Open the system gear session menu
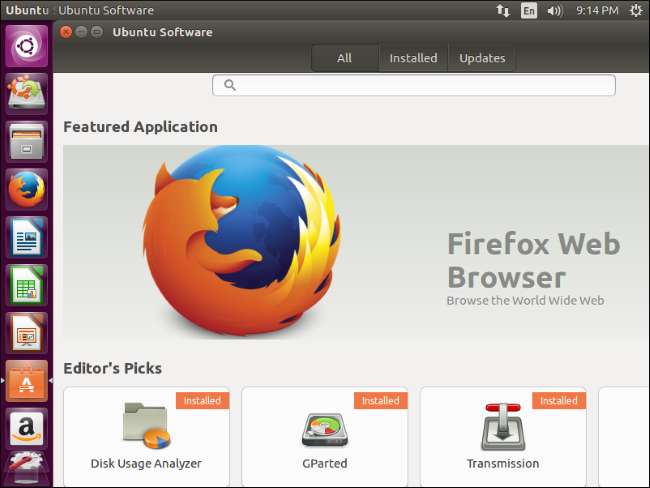This screenshot has width=650, height=488. click(x=634, y=11)
